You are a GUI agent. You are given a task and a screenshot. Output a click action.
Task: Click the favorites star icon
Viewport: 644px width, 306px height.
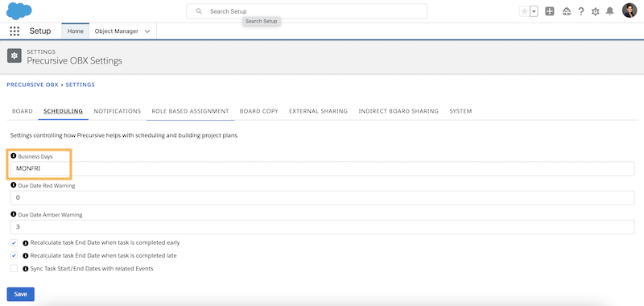524,11
